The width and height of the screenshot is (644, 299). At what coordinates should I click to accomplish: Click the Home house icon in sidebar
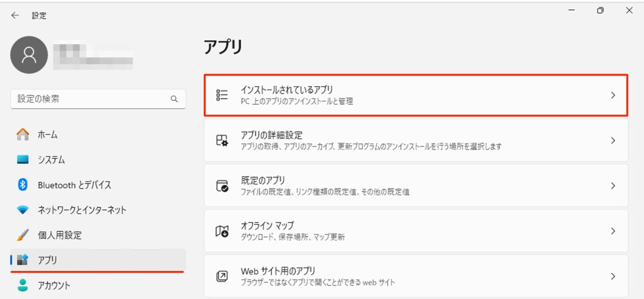[23, 135]
